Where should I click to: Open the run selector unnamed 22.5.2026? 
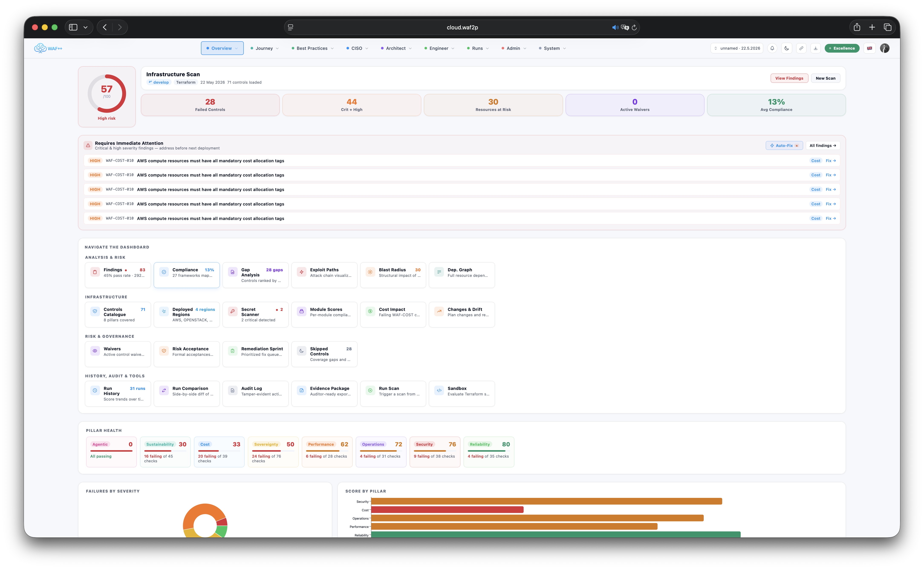(737, 48)
